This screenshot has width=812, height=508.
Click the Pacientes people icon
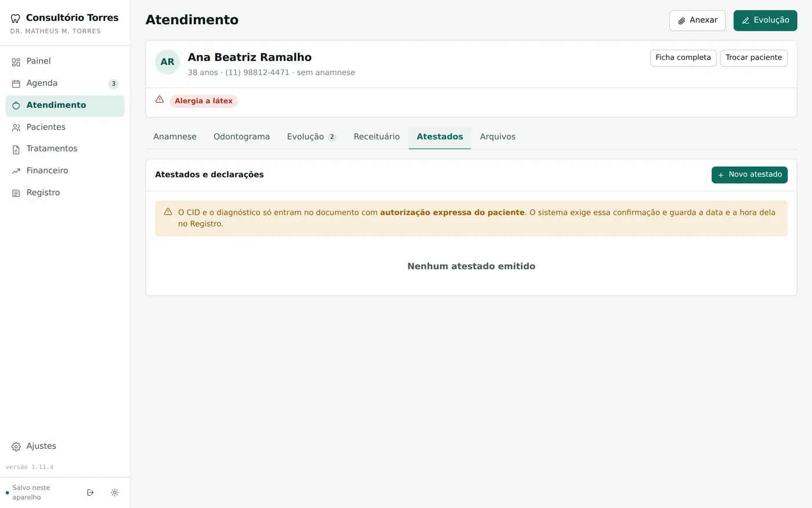tap(16, 128)
